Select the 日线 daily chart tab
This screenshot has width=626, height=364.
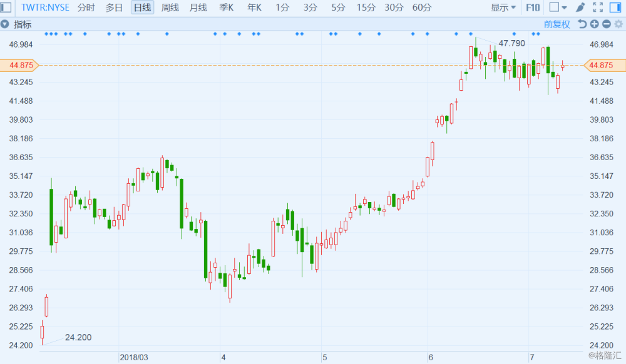143,8
